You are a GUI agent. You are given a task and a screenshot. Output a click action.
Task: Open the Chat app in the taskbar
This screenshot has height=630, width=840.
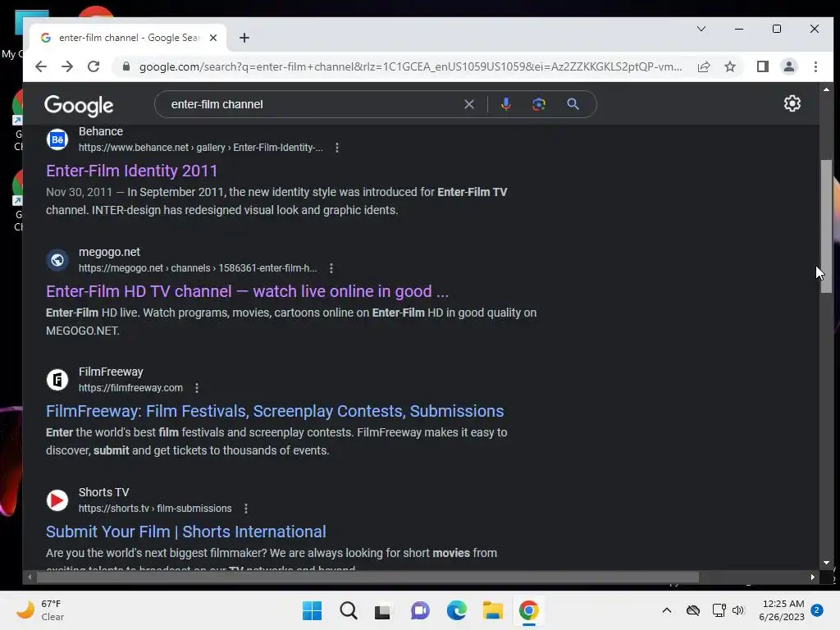420,610
